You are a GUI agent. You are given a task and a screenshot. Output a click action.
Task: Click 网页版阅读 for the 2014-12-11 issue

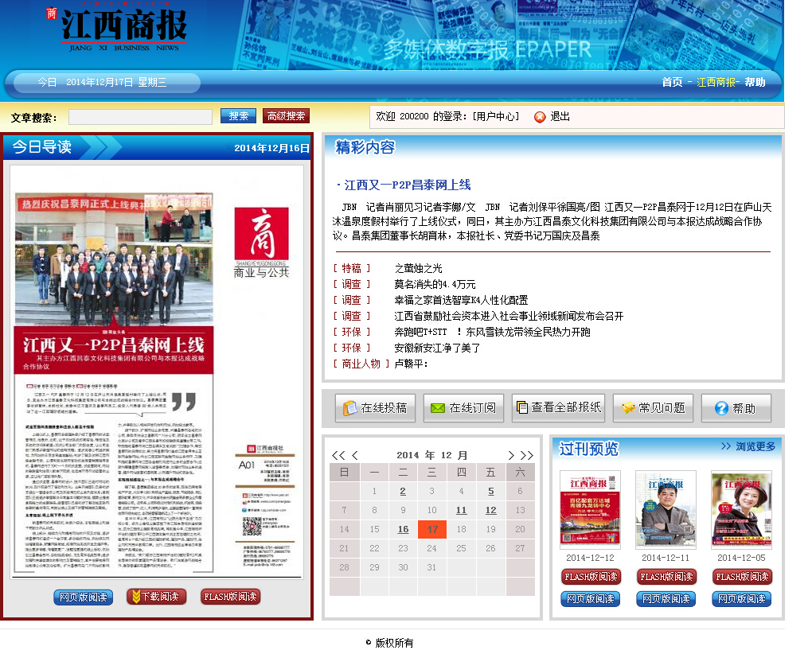coord(666,599)
